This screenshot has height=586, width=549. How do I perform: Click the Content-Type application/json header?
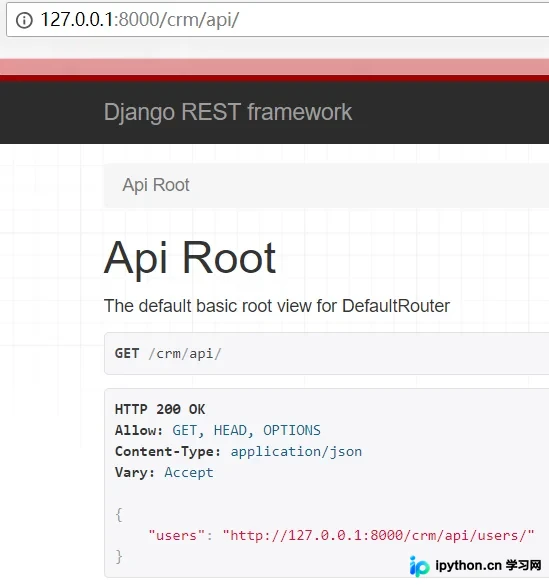[238, 451]
